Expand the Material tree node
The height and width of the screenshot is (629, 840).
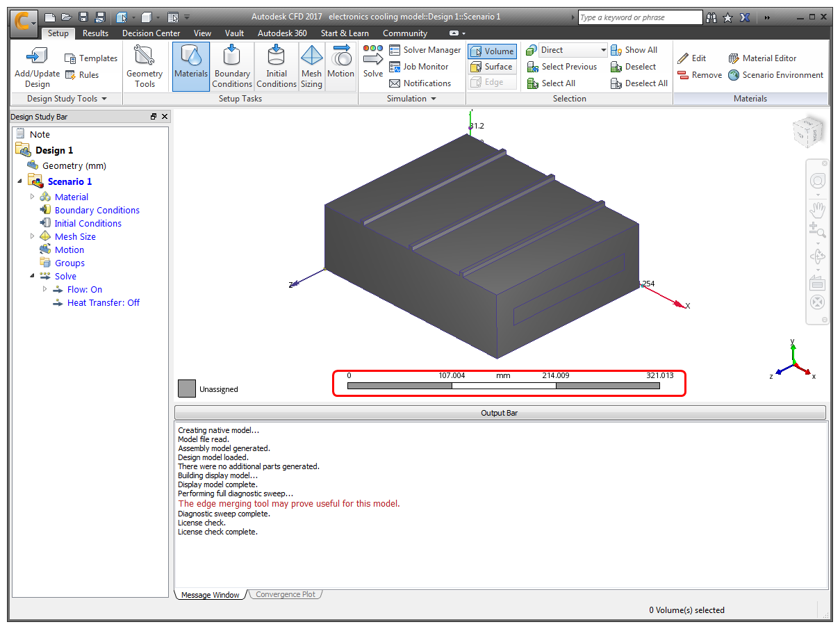32,197
